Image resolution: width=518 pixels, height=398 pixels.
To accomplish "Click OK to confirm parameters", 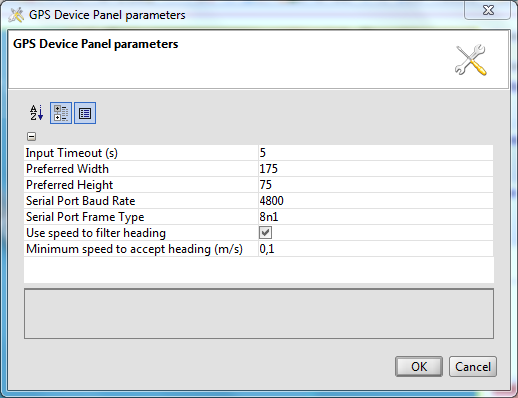I will tap(419, 367).
